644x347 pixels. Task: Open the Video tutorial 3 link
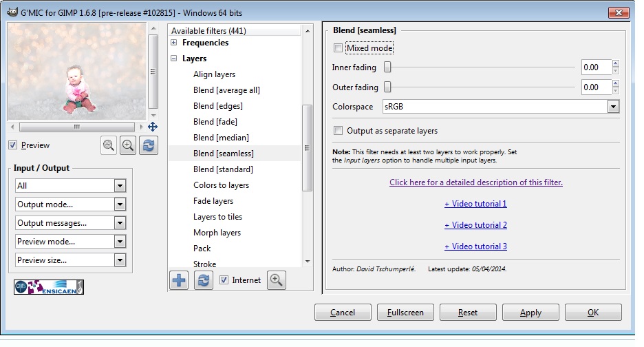(x=475, y=246)
